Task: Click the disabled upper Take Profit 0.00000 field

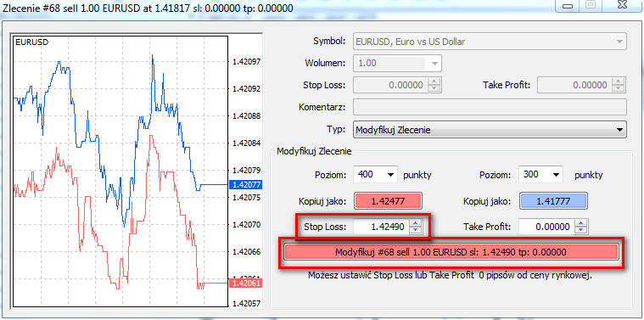Action: click(x=574, y=85)
